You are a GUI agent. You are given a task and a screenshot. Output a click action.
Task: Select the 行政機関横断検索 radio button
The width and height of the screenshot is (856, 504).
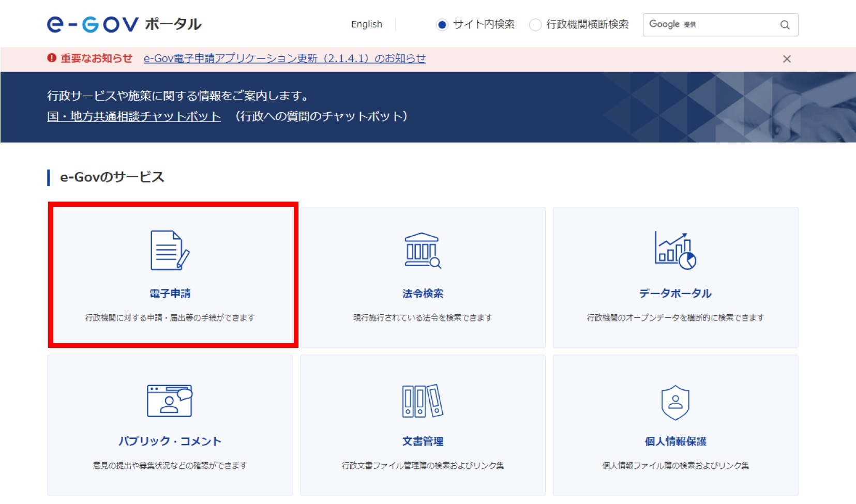pos(535,24)
